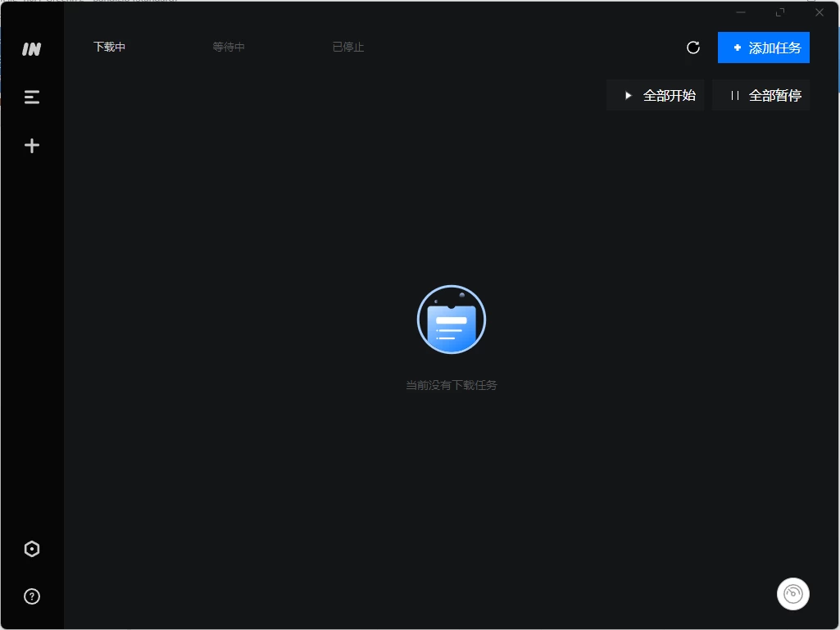Open the settings gear icon
Viewport: 840px width, 630px height.
(x=31, y=549)
